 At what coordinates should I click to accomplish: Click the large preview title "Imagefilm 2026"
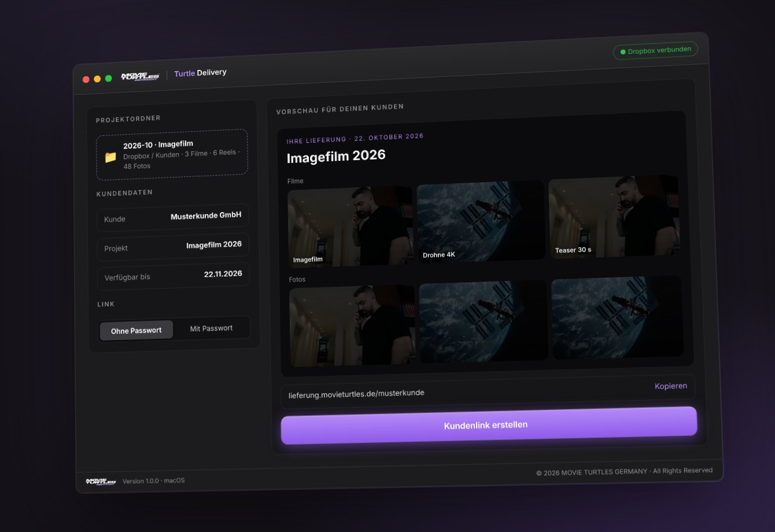click(x=336, y=156)
